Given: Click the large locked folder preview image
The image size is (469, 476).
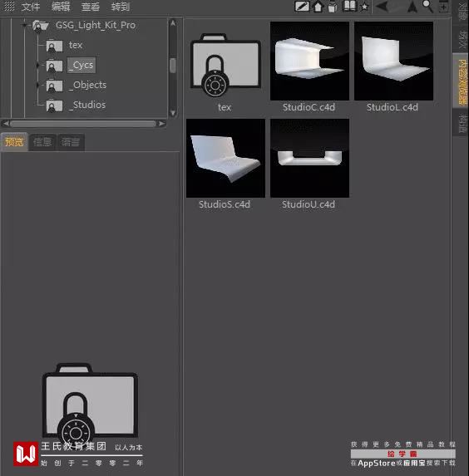Looking at the screenshot, I should 90,405.
